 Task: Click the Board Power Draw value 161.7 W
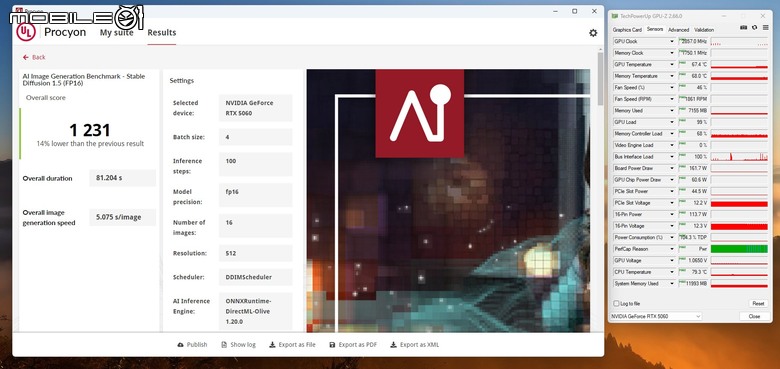(693, 168)
